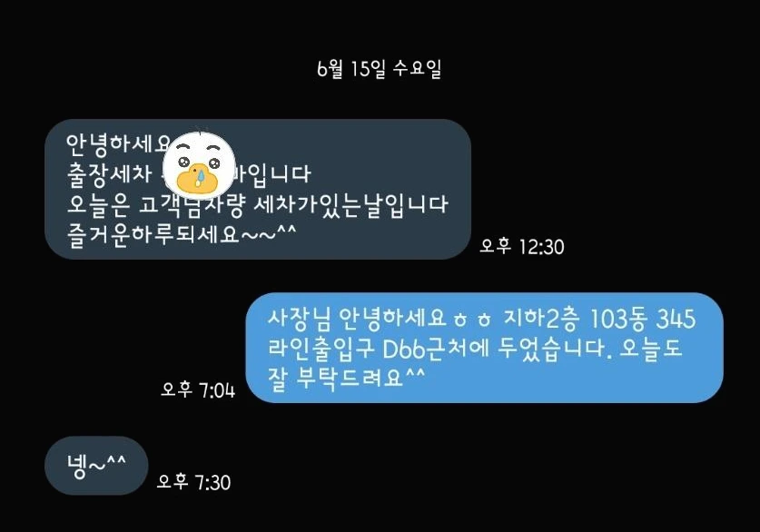Select the 6월 15일 수요일 date header

click(379, 68)
